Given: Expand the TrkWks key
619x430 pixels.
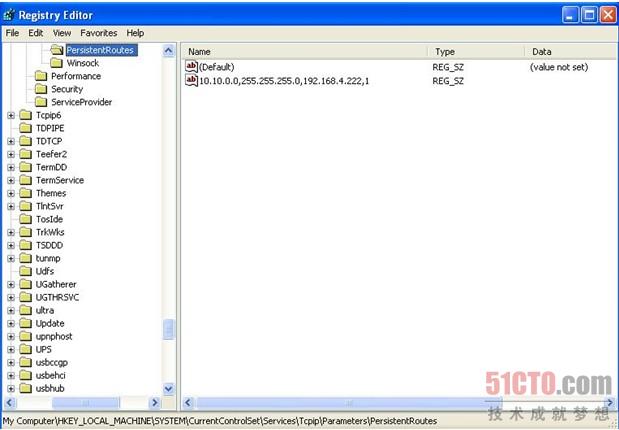Looking at the screenshot, I should click(x=11, y=233).
